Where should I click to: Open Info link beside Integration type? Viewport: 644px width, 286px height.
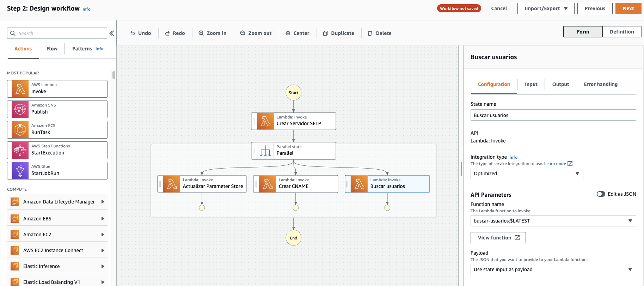pos(513,157)
